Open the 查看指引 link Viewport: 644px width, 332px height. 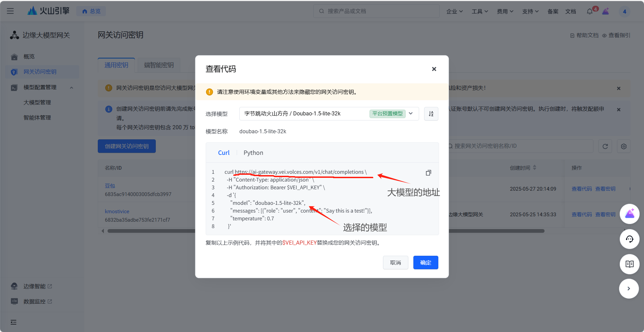click(x=616, y=35)
